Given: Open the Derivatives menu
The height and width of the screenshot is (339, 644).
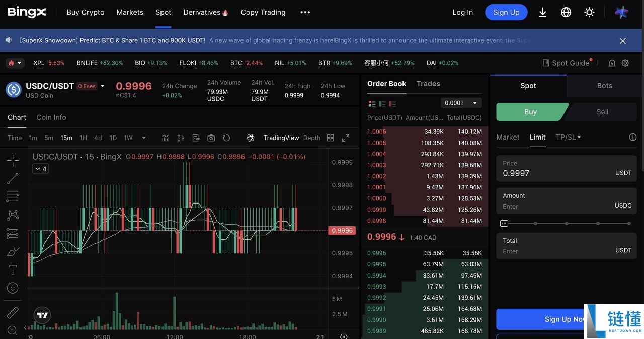Looking at the screenshot, I should (206, 12).
